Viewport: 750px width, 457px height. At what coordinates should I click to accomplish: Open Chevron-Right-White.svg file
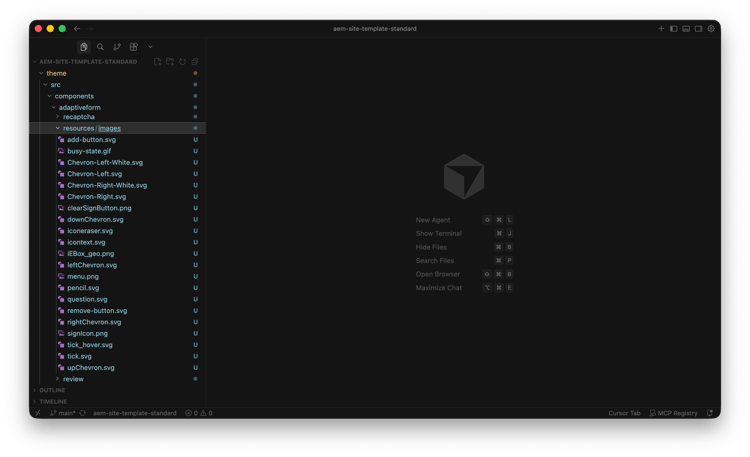point(107,185)
